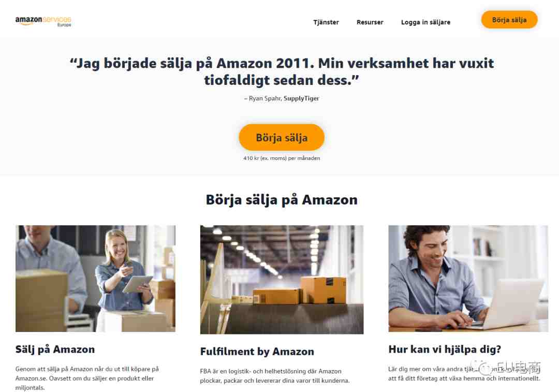Click the Börja sälja på Amazon section title
This screenshot has height=392, width=559.
(282, 200)
